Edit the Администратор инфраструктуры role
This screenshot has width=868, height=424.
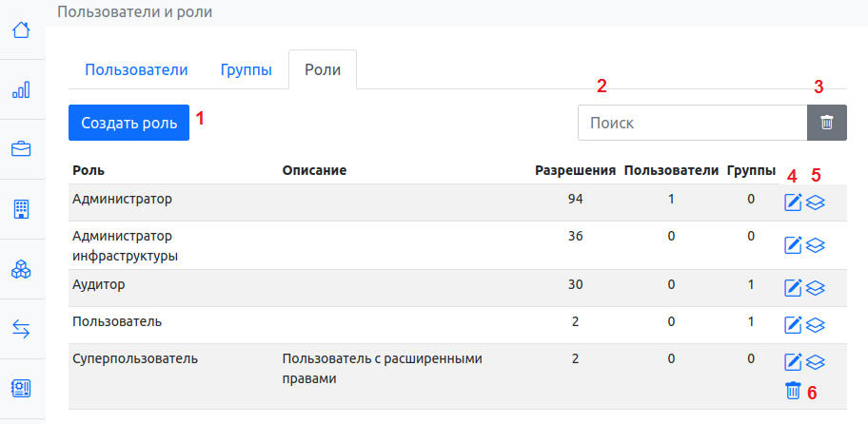pyautogui.click(x=793, y=245)
